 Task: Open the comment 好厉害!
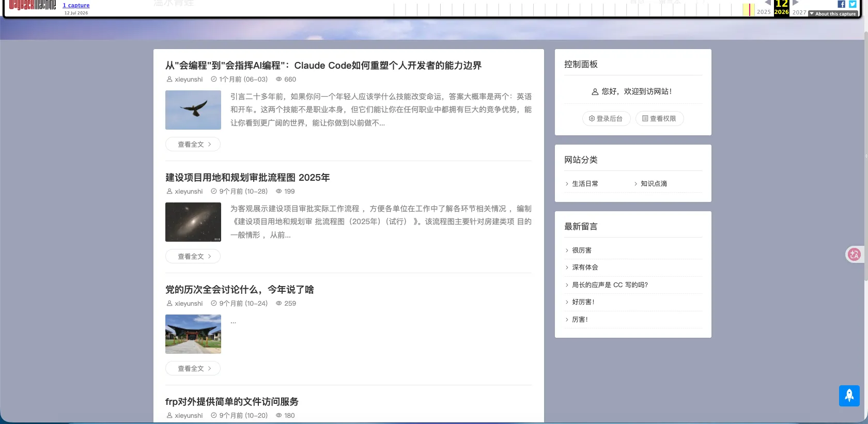point(583,302)
